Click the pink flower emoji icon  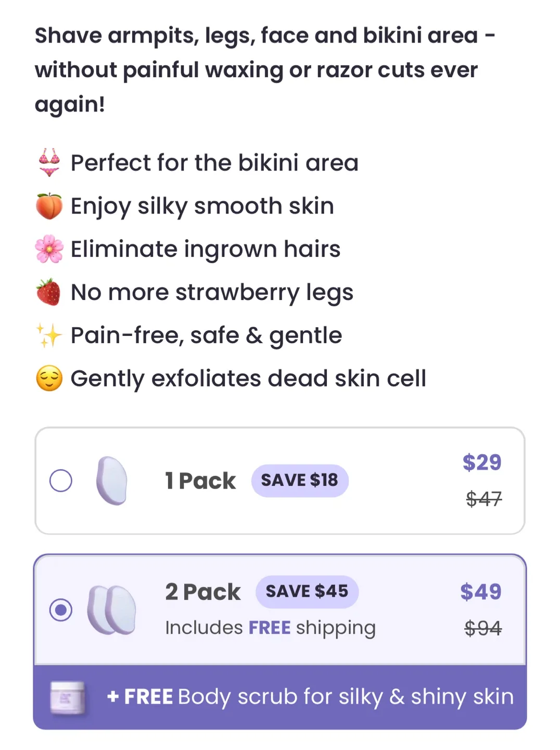pos(49,249)
